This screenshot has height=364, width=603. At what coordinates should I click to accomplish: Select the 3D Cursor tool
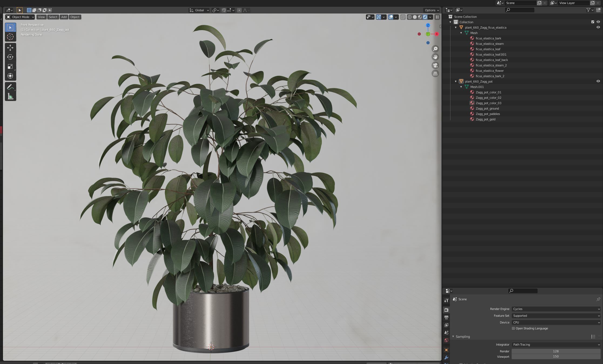[x=10, y=37]
